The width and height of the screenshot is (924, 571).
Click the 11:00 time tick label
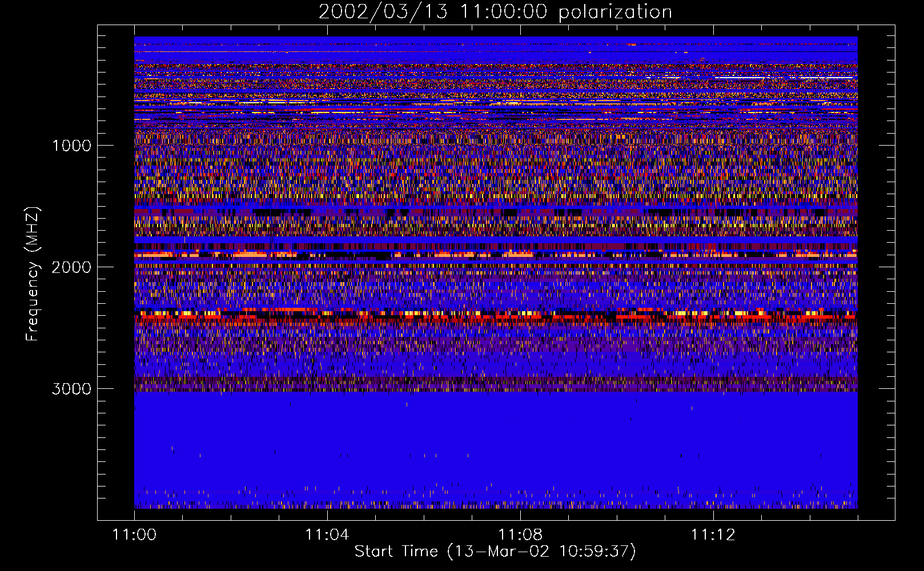134,534
